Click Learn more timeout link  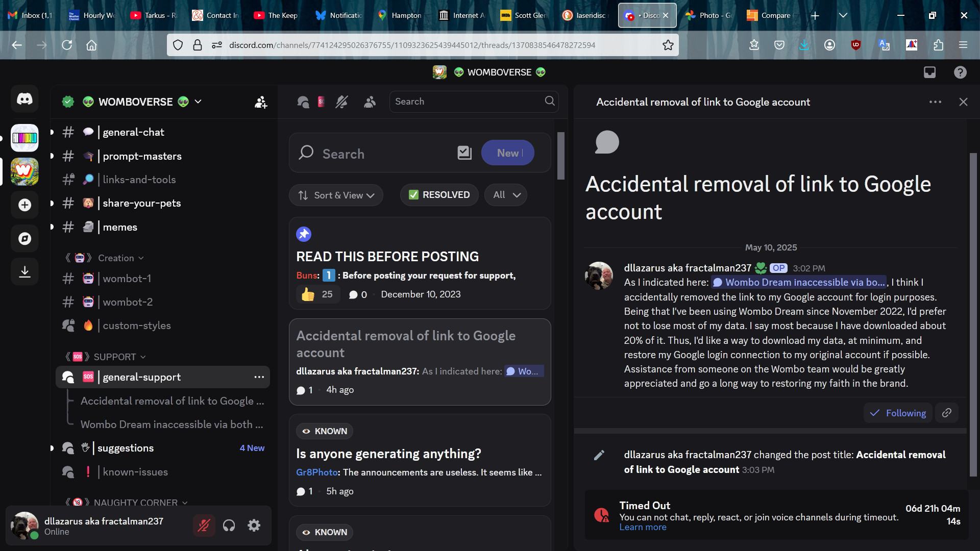coord(643,528)
